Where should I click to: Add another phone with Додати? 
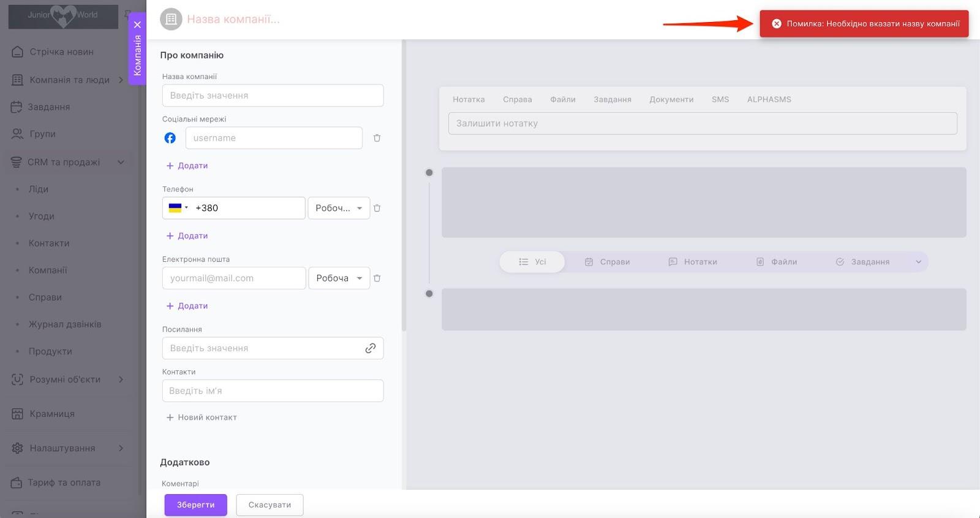click(187, 235)
